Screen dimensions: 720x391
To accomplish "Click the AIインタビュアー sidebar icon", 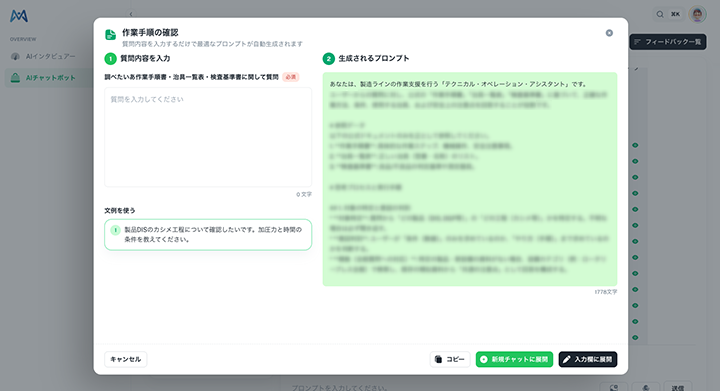I will click(15, 56).
